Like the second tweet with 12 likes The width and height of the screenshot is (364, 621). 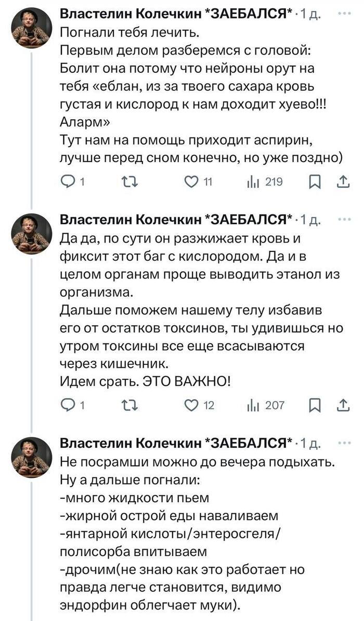pos(192,404)
